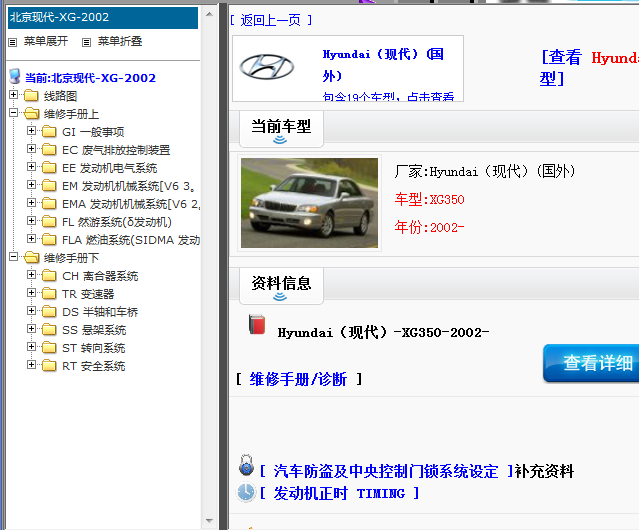Click the 菜单折叠 list icon

click(x=86, y=42)
